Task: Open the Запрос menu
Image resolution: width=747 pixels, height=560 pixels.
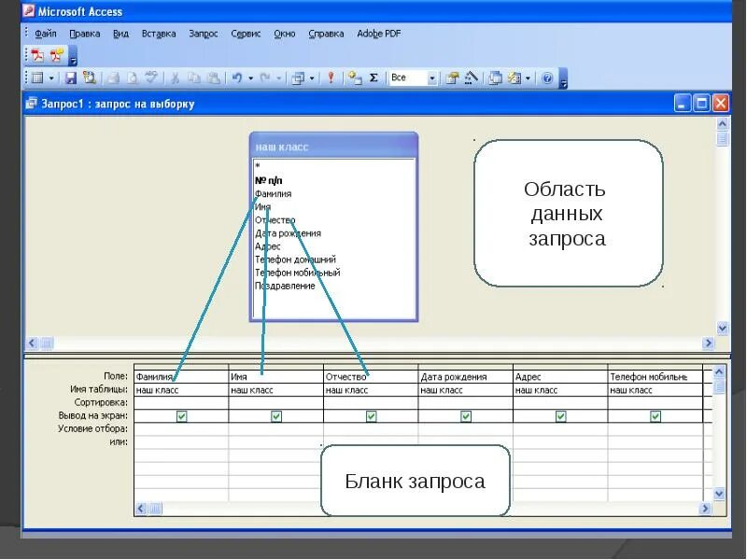Action: tap(204, 34)
